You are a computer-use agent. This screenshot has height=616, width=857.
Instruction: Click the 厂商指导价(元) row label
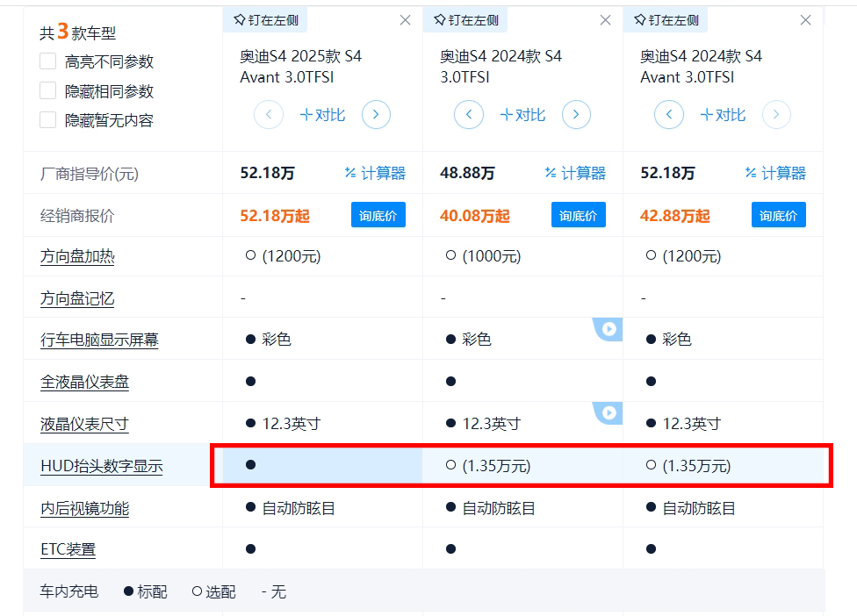(x=90, y=174)
